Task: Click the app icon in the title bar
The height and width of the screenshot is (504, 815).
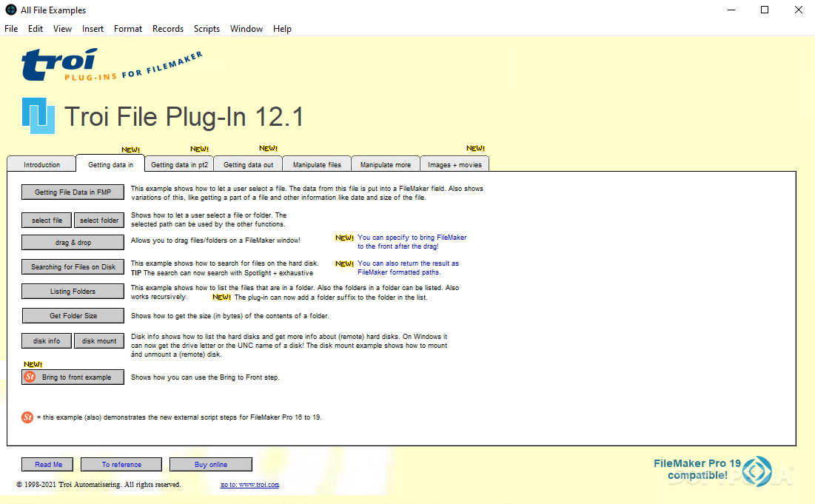Action: pos(10,10)
